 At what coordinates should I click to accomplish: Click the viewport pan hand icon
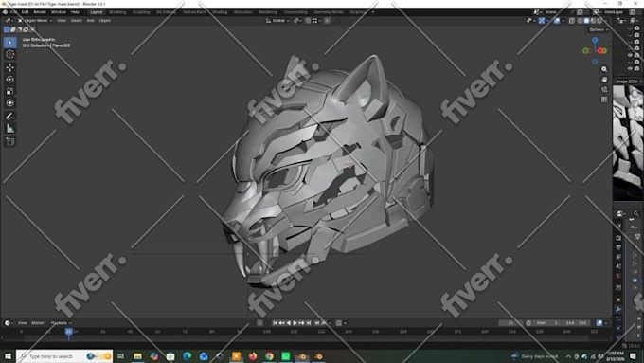604,79
